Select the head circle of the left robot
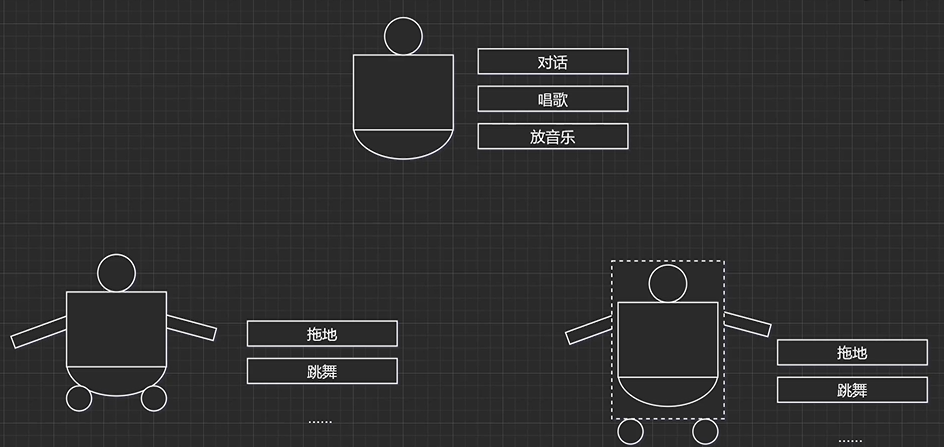Screen dimensions: 944x447 point(116,273)
